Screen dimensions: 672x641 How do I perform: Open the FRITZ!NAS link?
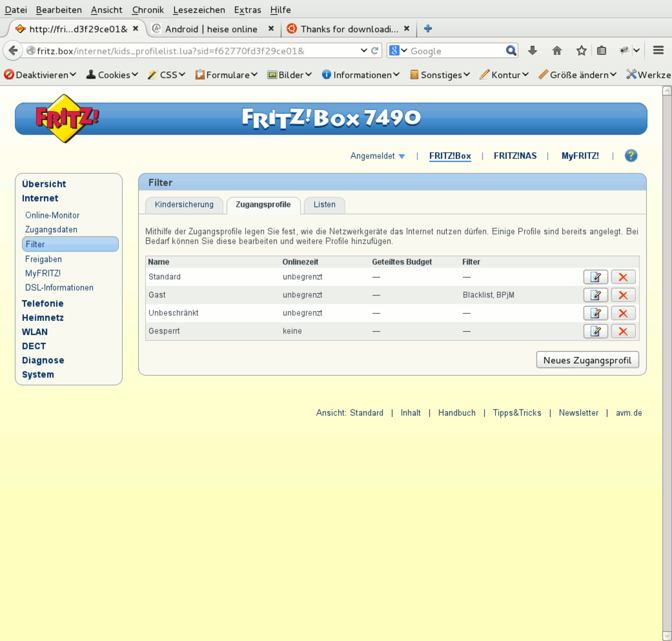515,156
